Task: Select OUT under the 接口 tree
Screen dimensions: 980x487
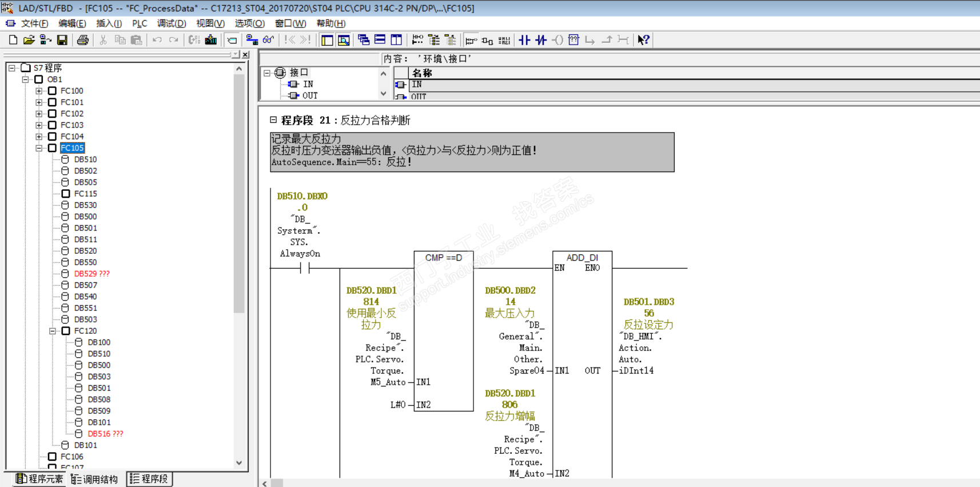Action: 310,95
